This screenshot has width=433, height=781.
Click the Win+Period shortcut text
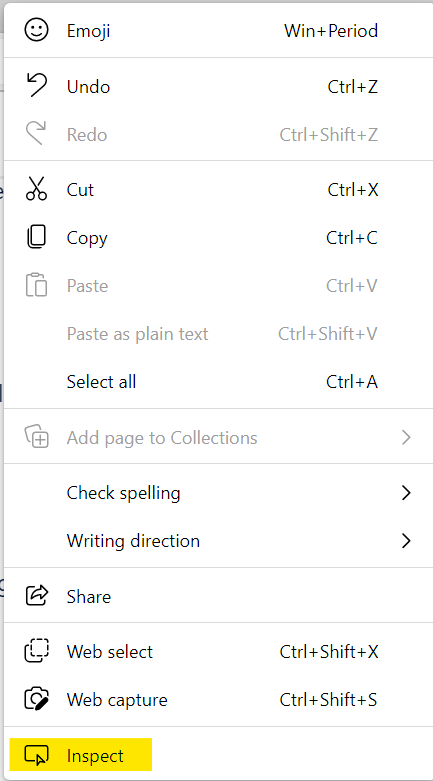click(331, 31)
